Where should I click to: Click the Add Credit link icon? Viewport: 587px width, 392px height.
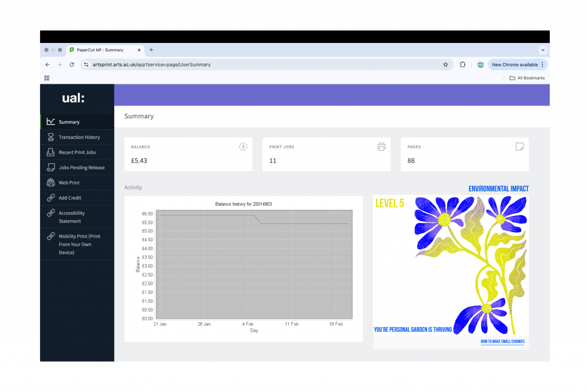tap(51, 198)
